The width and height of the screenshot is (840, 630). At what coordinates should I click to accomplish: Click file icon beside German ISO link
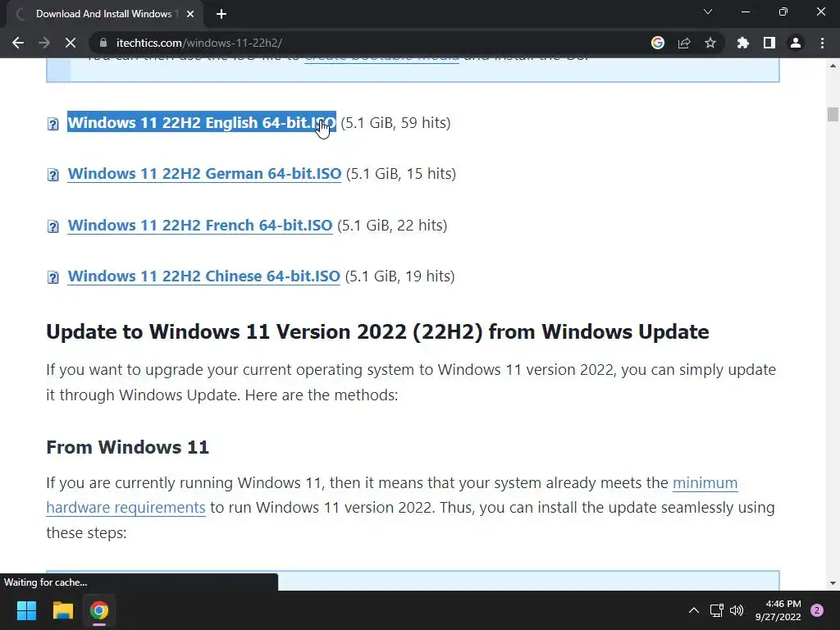point(53,175)
